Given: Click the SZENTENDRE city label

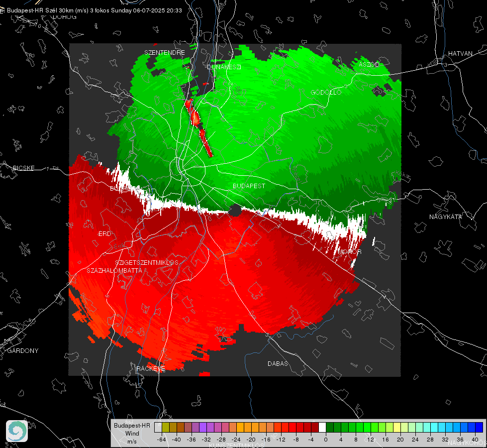Looking at the screenshot, I should (x=165, y=53).
